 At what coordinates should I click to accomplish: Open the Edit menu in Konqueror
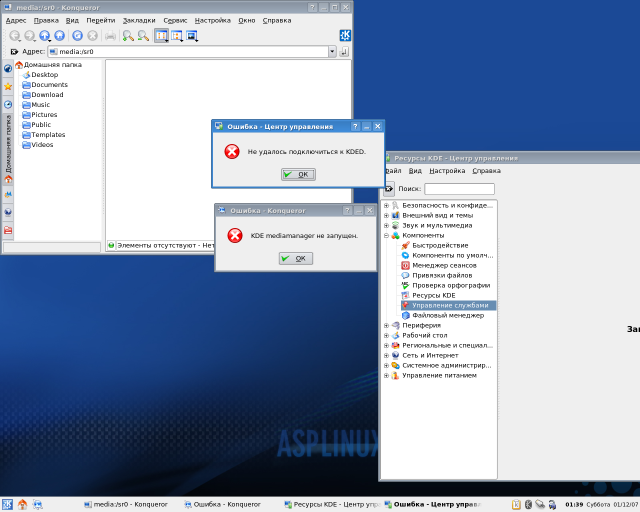(46, 20)
